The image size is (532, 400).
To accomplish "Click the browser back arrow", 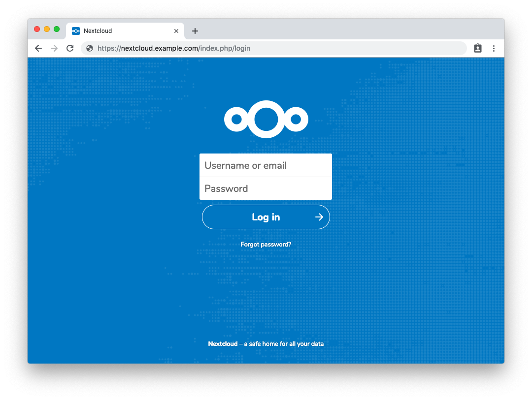I will [x=38, y=49].
